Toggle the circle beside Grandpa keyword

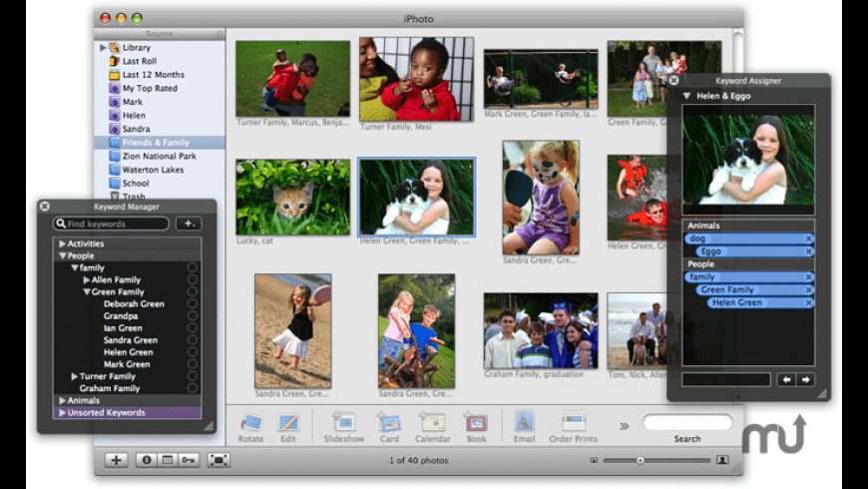point(192,316)
